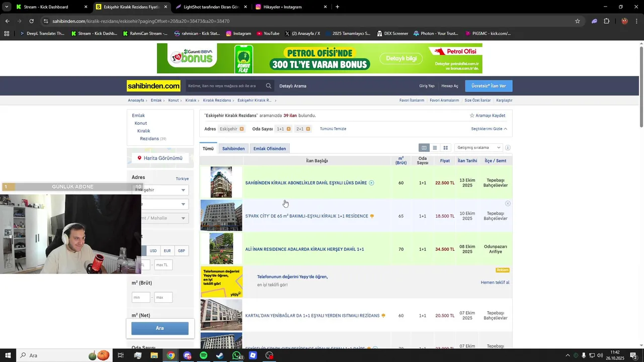Select the EUR currency option
644x362 pixels.
pos(167,251)
